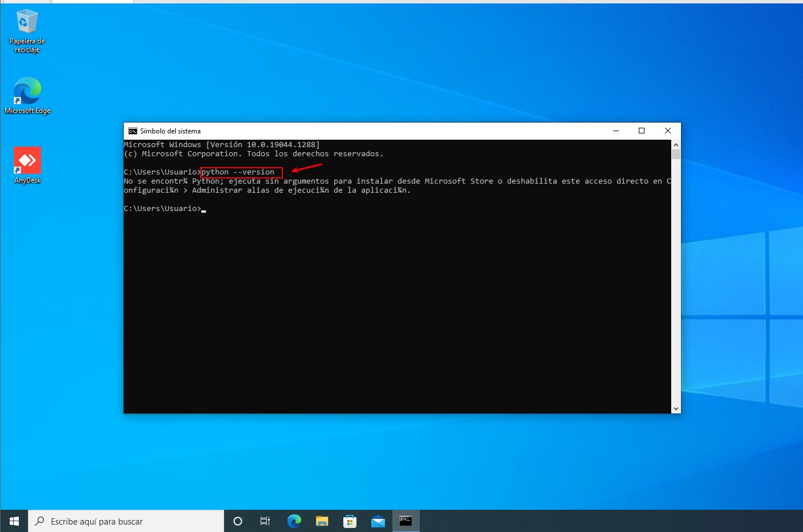803x532 pixels.
Task: Click the Cortana circle on the taskbar
Action: click(237, 521)
